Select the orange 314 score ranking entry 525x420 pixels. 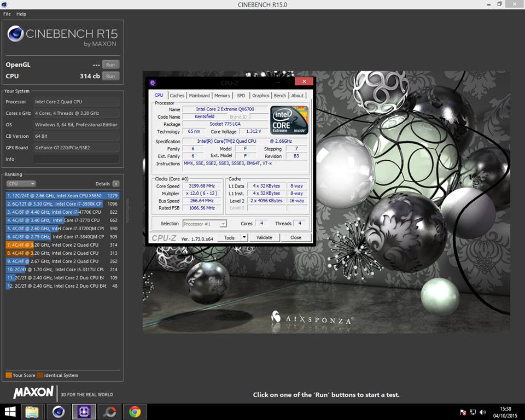(62, 245)
